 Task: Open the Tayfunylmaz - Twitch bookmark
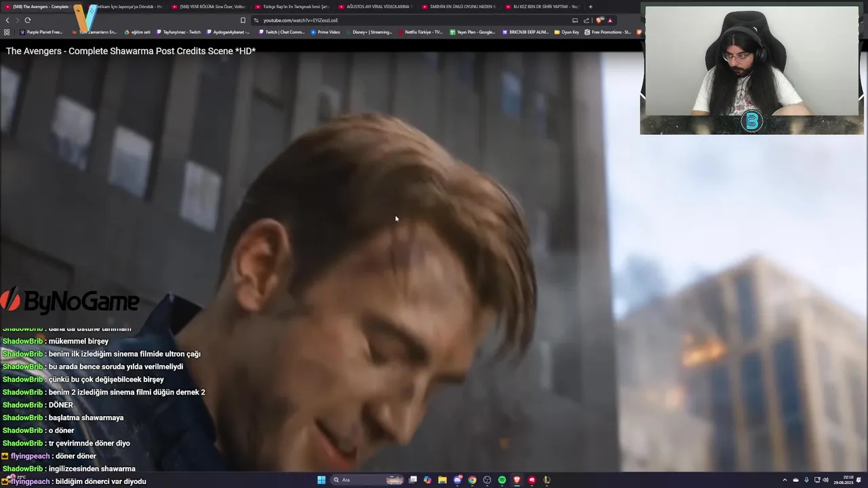[178, 32]
